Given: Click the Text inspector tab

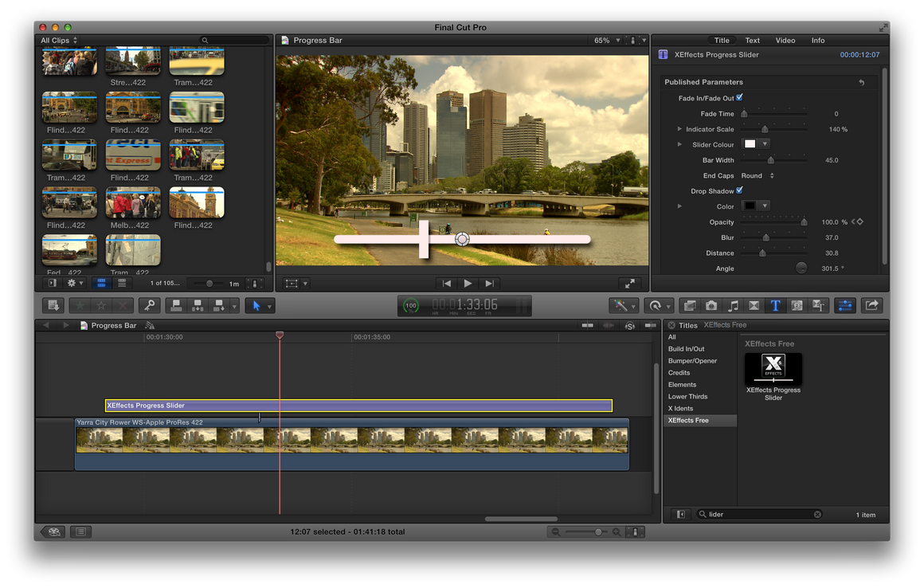Looking at the screenshot, I should [x=752, y=41].
